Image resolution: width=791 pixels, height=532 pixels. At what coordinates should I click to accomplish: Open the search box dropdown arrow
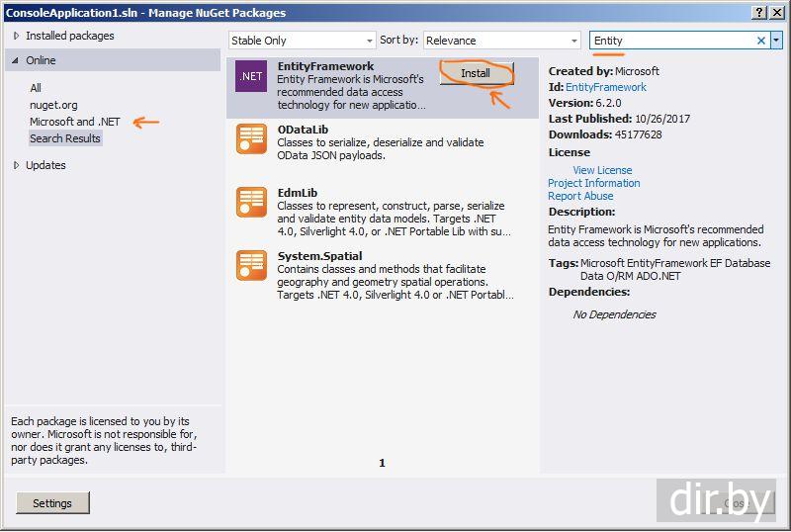(777, 41)
